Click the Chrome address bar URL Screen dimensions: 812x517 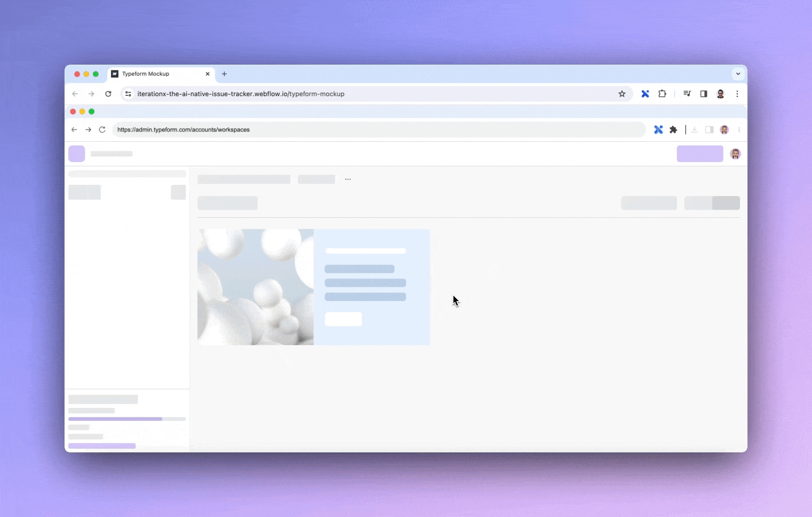pyautogui.click(x=240, y=94)
